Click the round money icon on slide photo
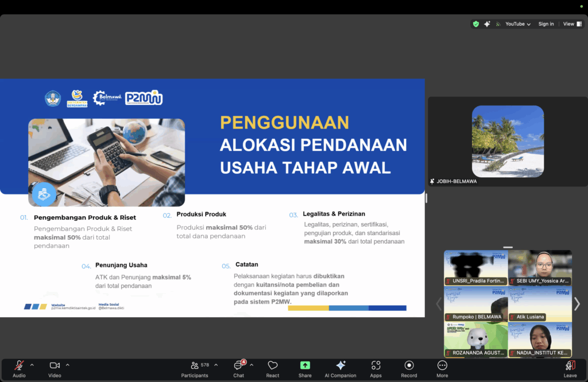The image size is (588, 382). coord(44,194)
